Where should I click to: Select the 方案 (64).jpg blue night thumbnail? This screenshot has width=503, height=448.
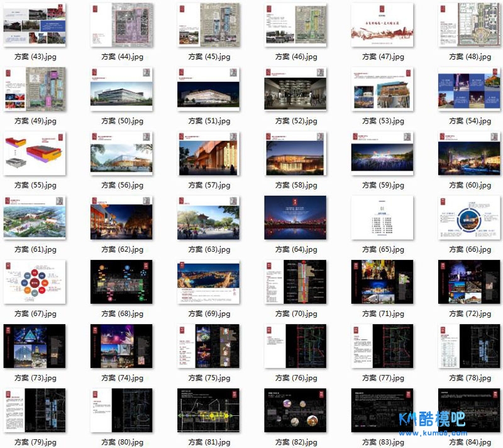[x=296, y=218]
